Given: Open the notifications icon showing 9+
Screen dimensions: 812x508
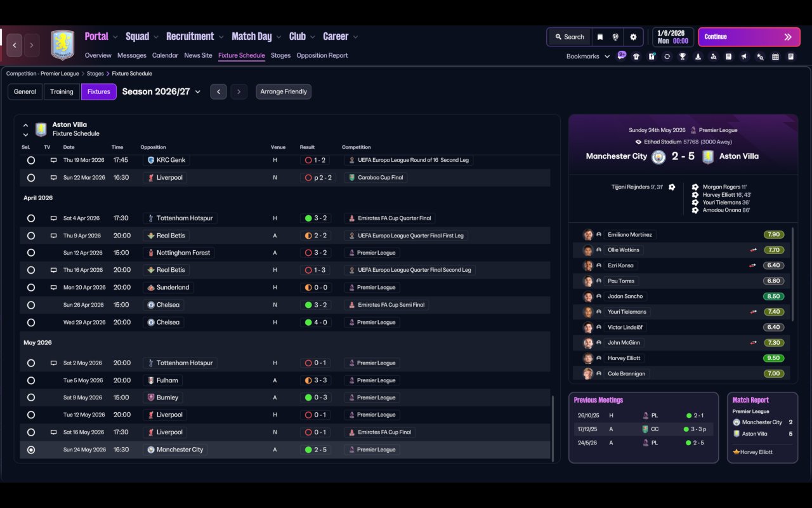Looking at the screenshot, I should (x=622, y=55).
